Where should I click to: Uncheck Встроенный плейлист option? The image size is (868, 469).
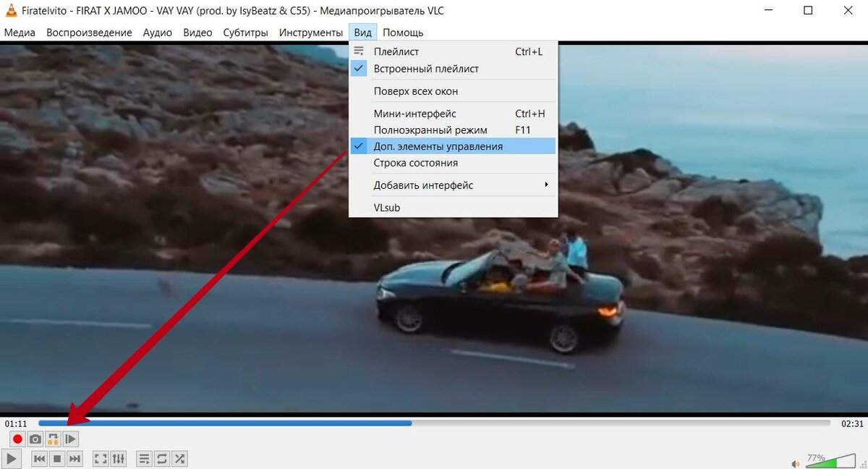click(453, 69)
